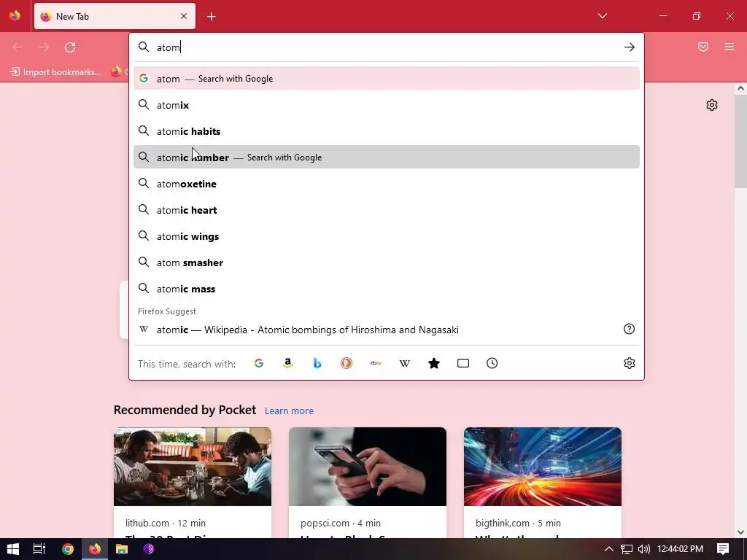Click the Forward navigation arrow
747x560 pixels.
pyautogui.click(x=44, y=47)
